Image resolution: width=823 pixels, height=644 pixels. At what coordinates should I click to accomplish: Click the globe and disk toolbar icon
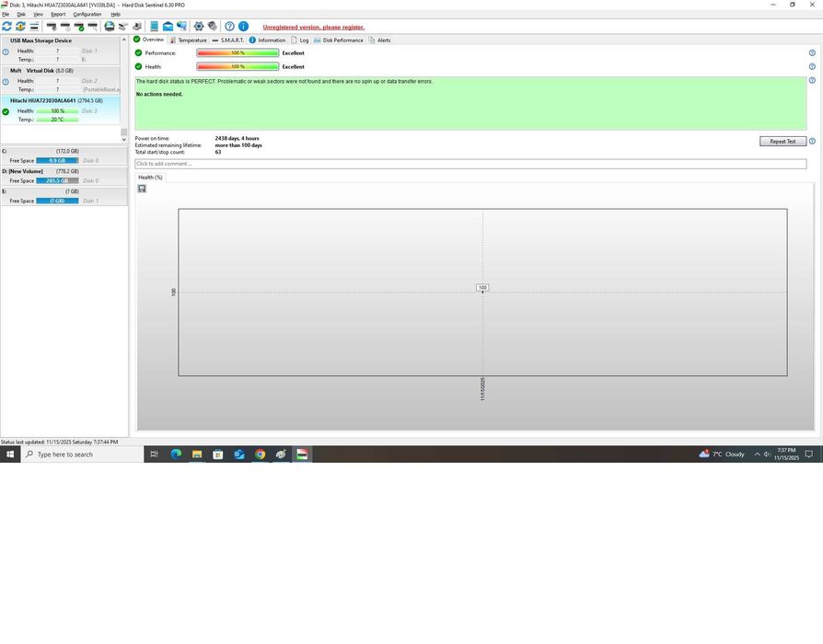click(x=110, y=27)
